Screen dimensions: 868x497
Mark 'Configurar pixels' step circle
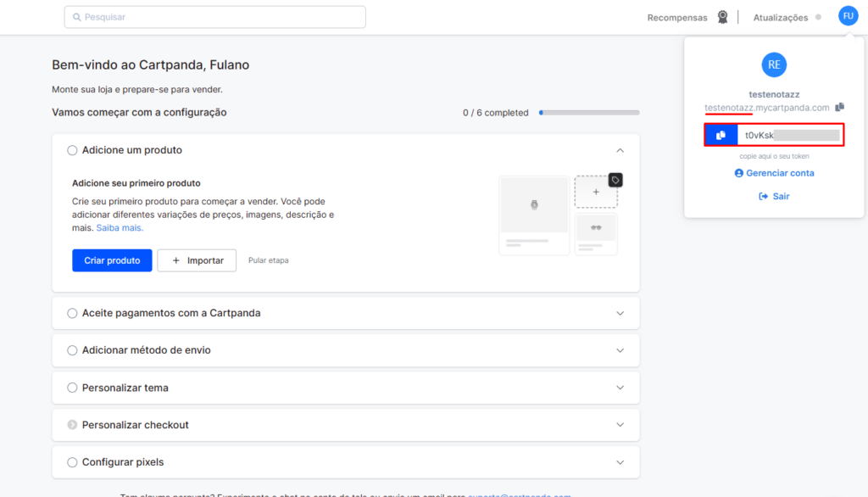(72, 462)
